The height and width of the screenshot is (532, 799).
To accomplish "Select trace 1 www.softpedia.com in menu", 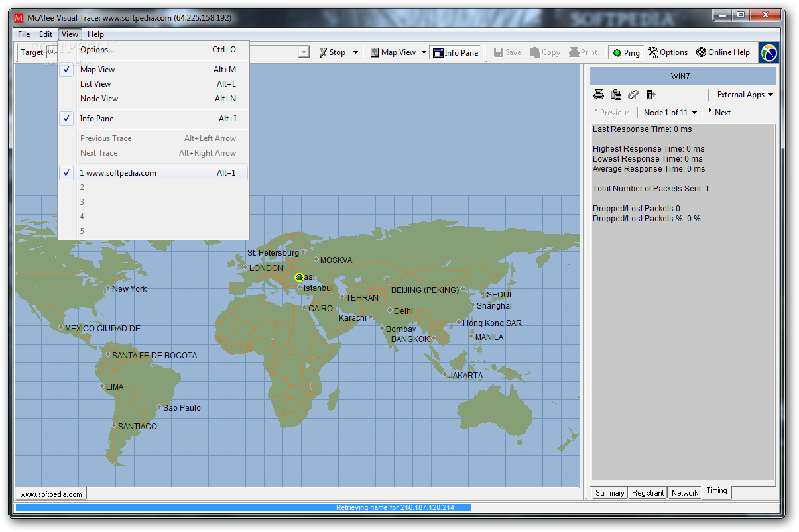I will [153, 173].
